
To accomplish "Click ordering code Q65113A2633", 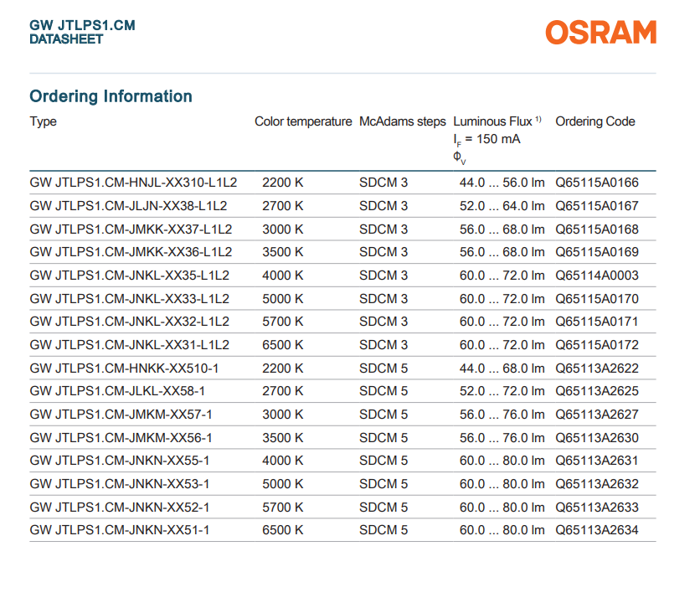I will click(597, 508).
